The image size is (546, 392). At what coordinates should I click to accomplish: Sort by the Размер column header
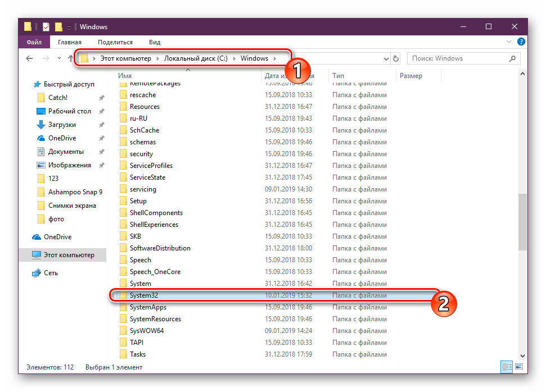[411, 76]
